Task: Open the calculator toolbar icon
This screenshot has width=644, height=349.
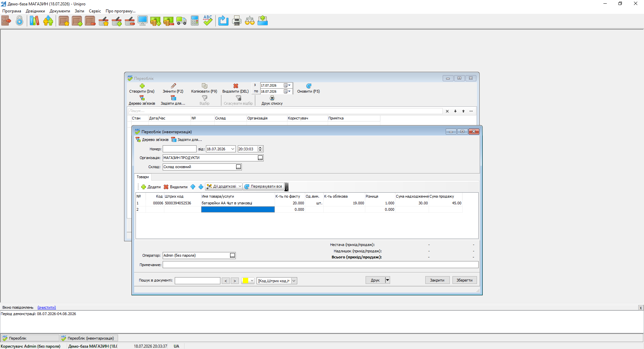Action: (x=195, y=21)
